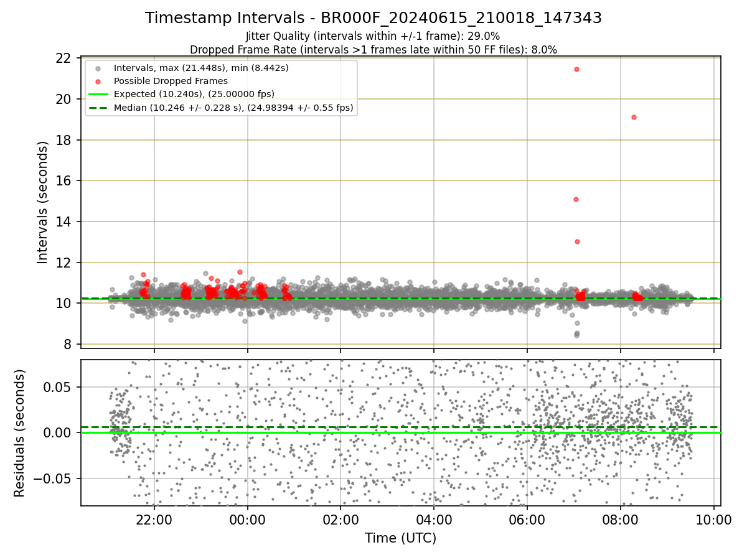Click the '04:00' x-axis tick label
The height and width of the screenshot is (560, 747).
point(434,519)
